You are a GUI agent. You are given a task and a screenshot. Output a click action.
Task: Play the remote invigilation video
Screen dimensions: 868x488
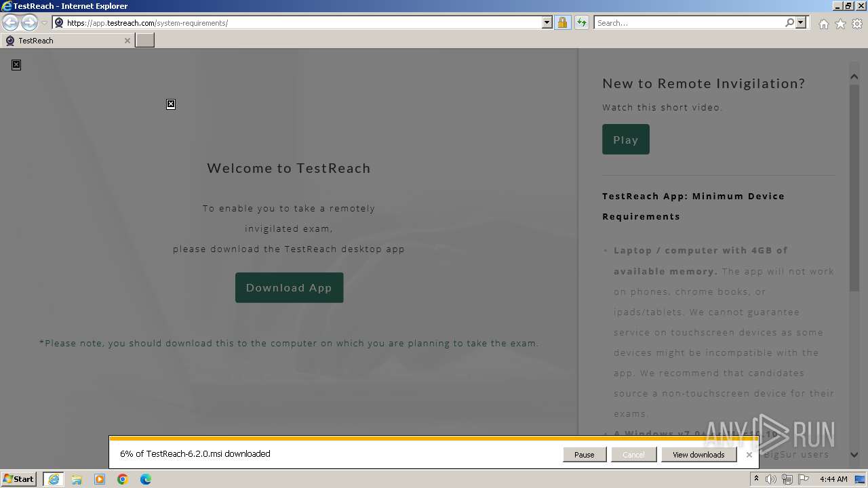coord(625,140)
